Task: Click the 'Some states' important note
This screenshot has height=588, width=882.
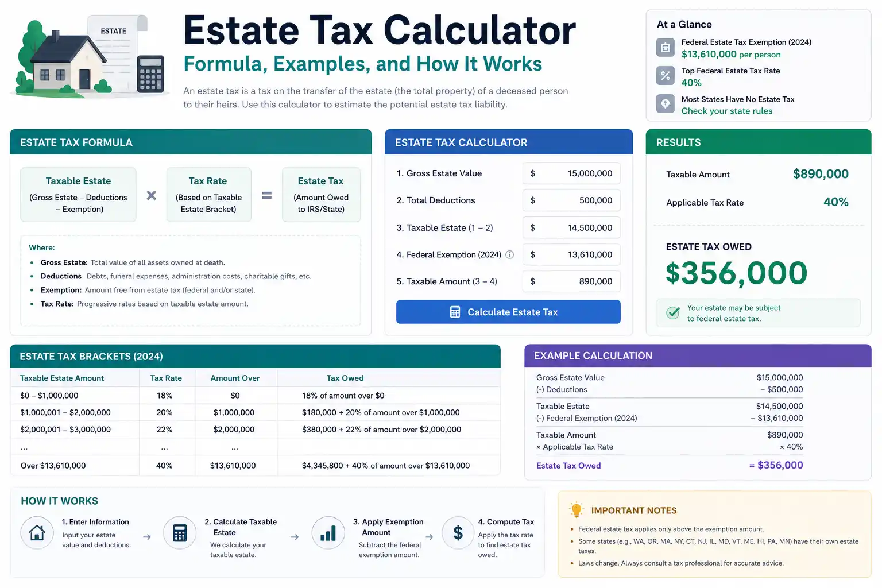Action: [x=718, y=546]
